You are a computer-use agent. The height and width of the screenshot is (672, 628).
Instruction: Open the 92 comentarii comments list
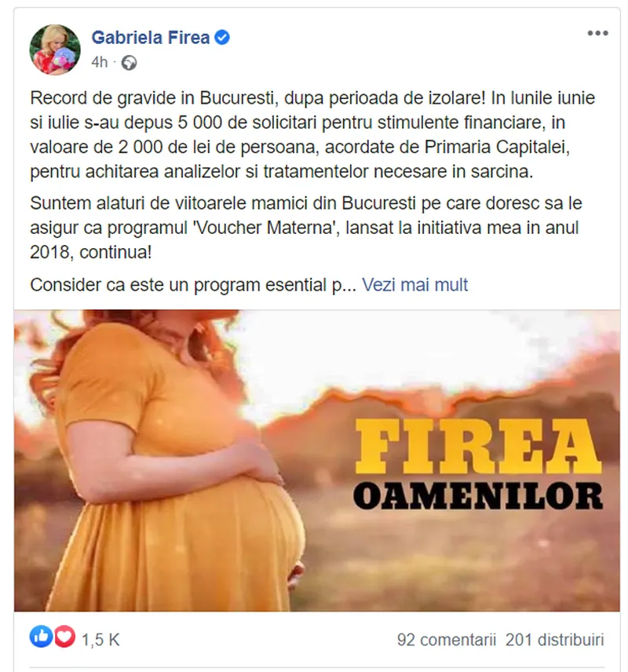446,640
